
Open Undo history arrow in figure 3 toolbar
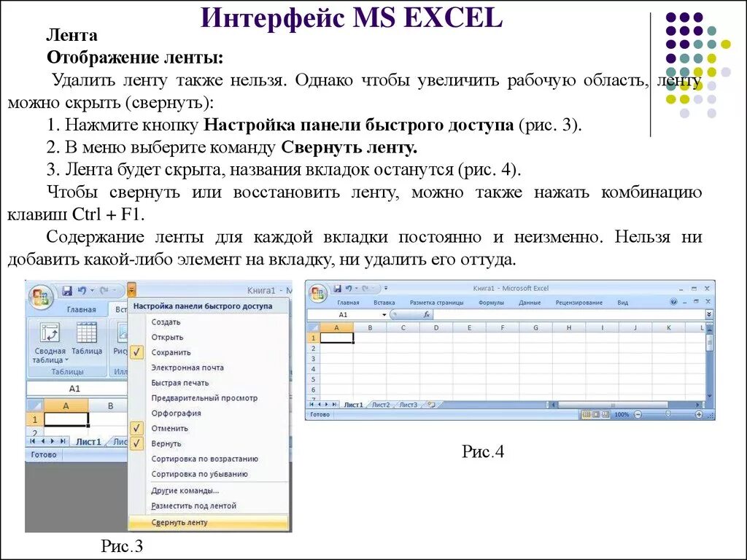(x=93, y=290)
